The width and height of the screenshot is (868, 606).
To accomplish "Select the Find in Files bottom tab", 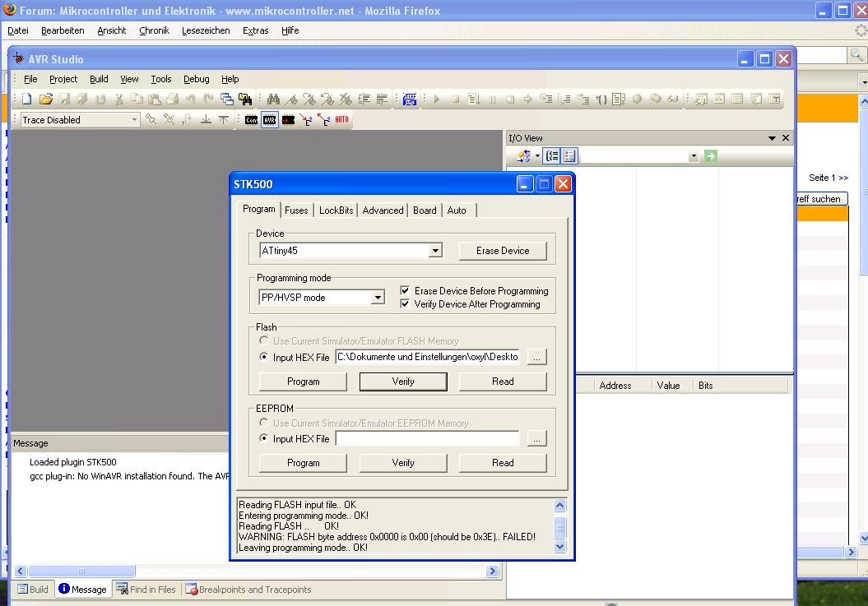I will tap(146, 590).
